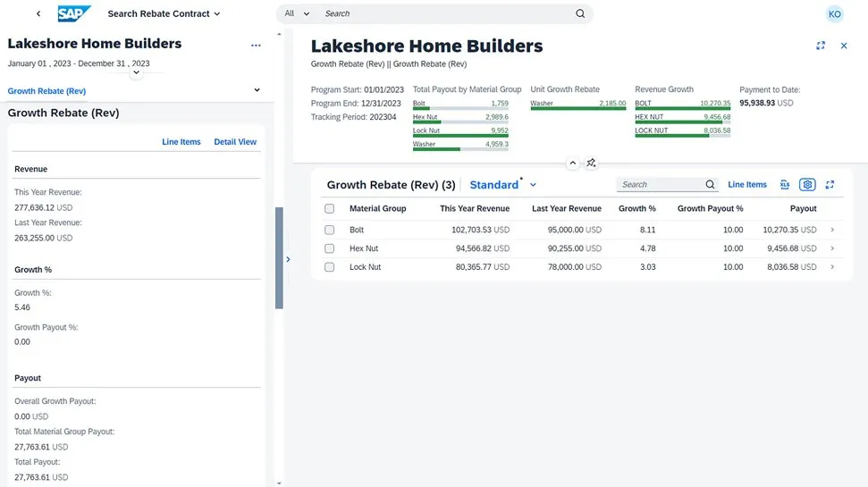Image resolution: width=868 pixels, height=487 pixels.
Task: Maximize the table with expand icon
Action: [x=830, y=184]
